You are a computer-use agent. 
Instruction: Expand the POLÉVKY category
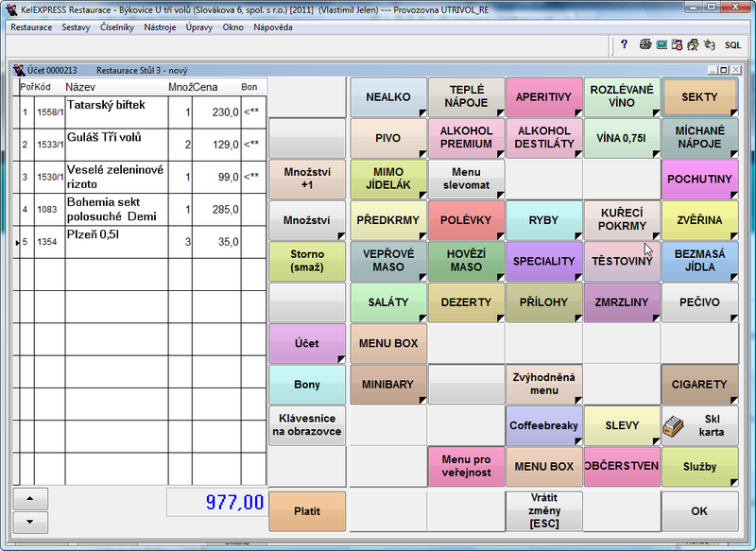coord(465,219)
